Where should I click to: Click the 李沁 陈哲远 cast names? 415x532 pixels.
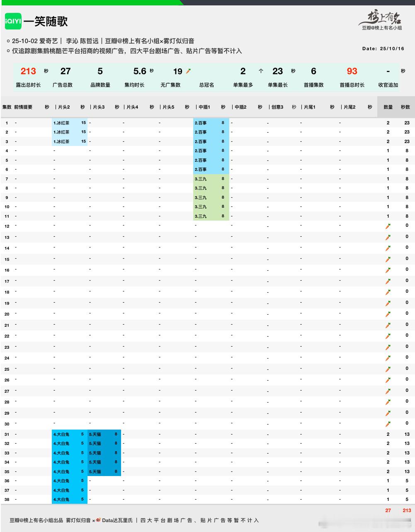(x=83, y=41)
